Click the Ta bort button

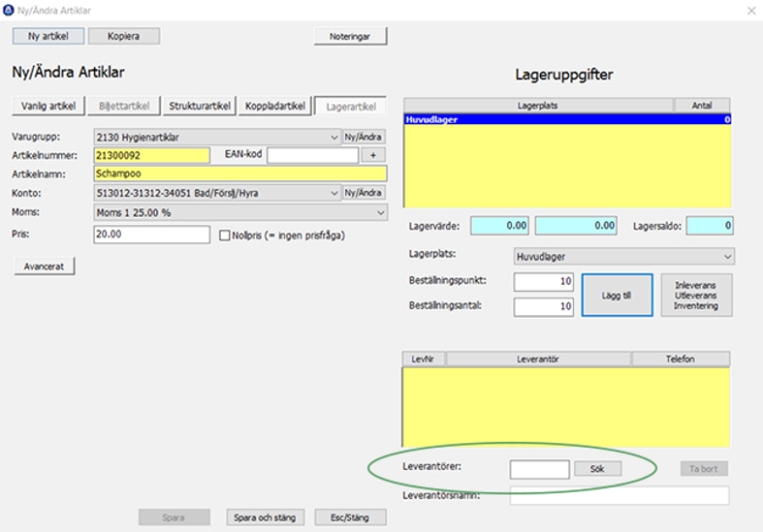pyautogui.click(x=704, y=469)
